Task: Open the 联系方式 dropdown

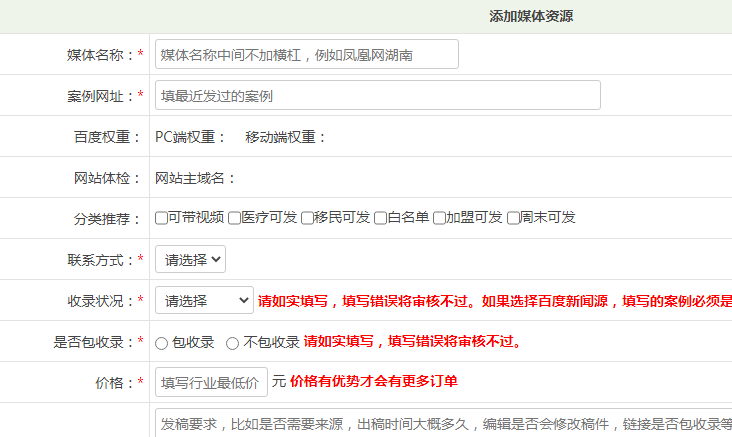Action: pyautogui.click(x=190, y=259)
